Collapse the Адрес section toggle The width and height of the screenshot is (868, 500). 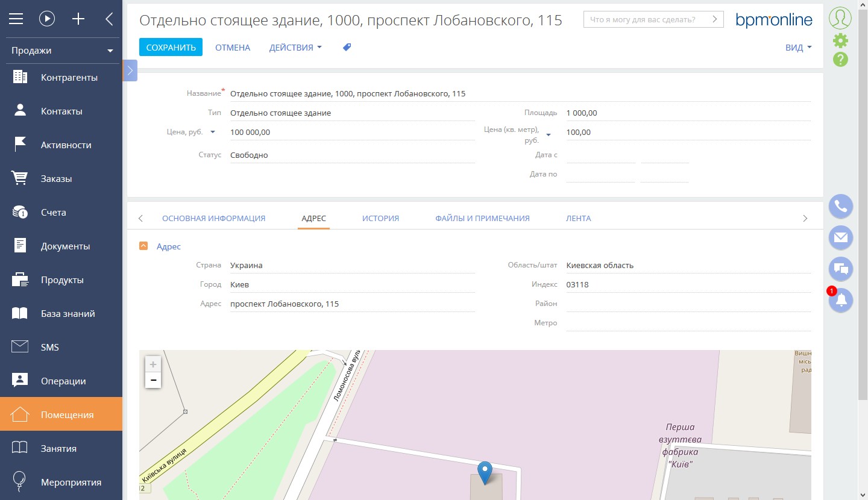[143, 246]
